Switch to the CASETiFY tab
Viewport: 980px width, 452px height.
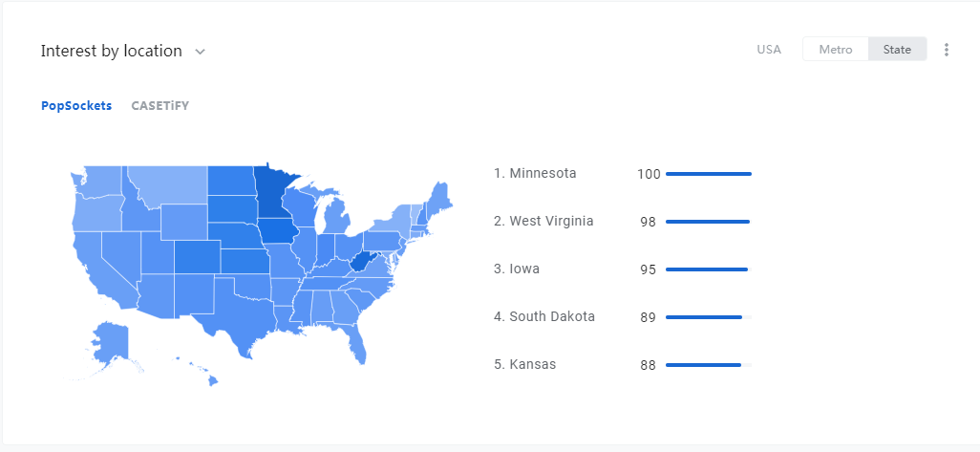click(160, 106)
